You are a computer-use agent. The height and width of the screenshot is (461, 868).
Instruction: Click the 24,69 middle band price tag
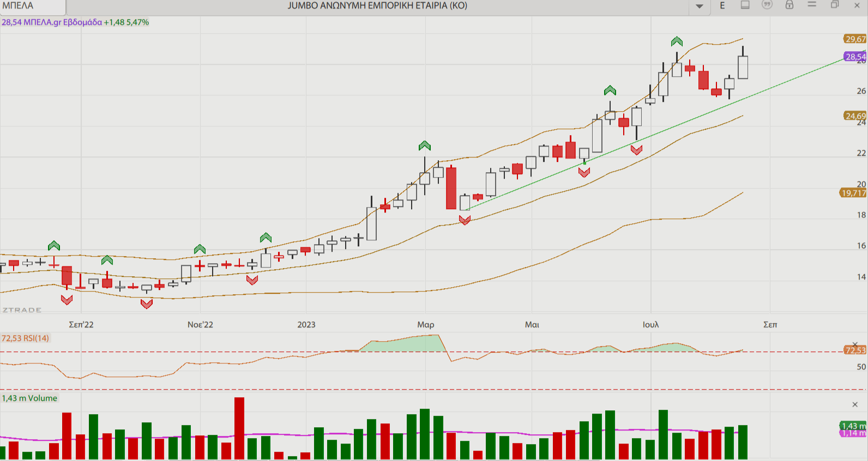point(855,116)
